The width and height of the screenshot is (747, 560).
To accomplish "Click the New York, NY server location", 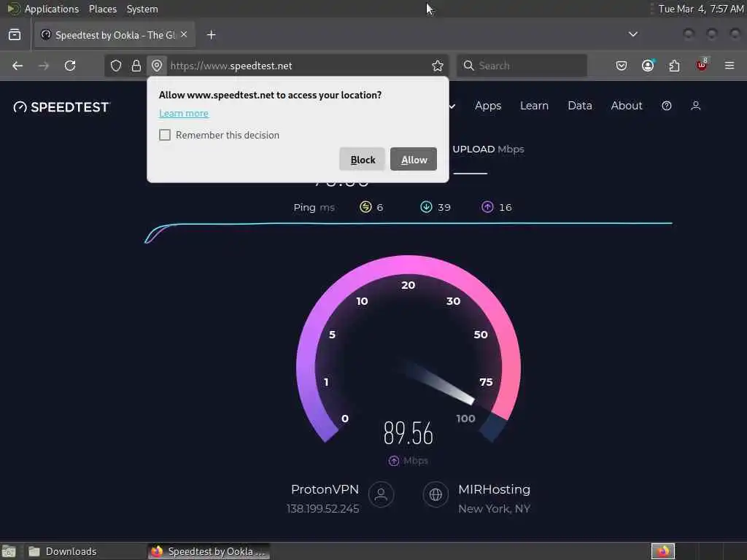I will pyautogui.click(x=494, y=509).
